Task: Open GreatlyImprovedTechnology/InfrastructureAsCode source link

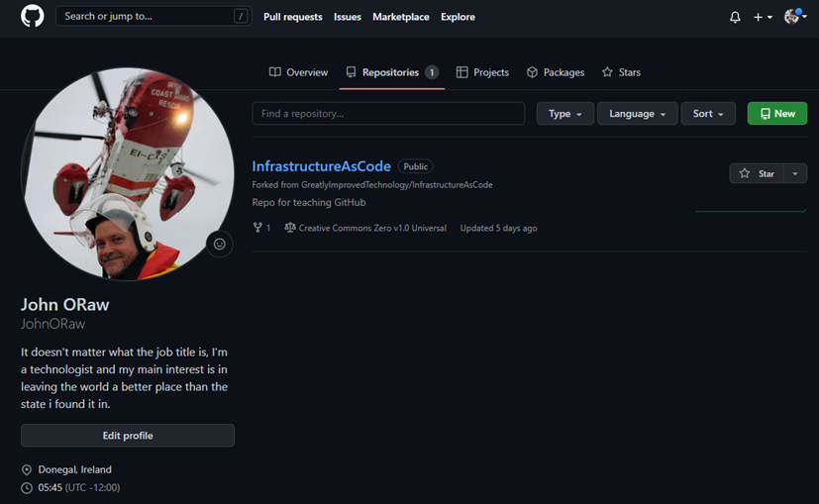Action: coord(396,185)
